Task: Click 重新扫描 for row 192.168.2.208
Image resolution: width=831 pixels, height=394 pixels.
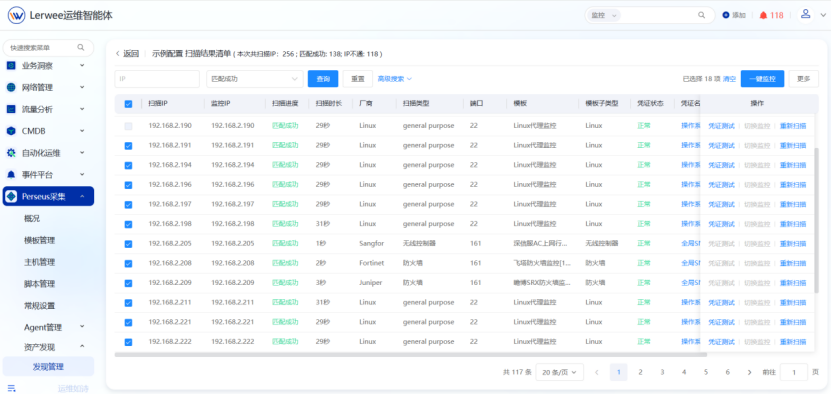Action: point(793,264)
